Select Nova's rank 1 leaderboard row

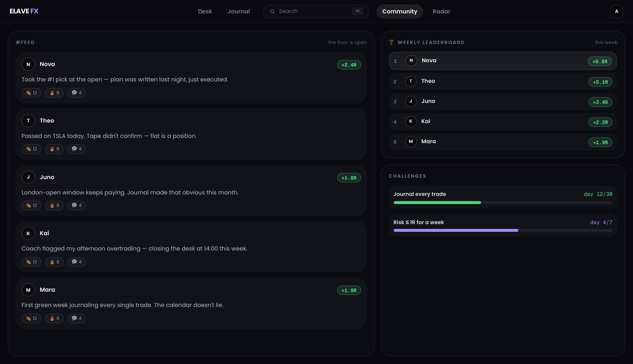click(x=503, y=61)
